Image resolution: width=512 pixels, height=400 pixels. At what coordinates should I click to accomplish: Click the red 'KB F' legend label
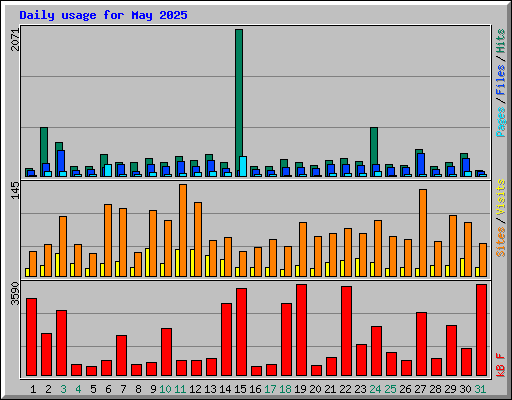point(500,365)
